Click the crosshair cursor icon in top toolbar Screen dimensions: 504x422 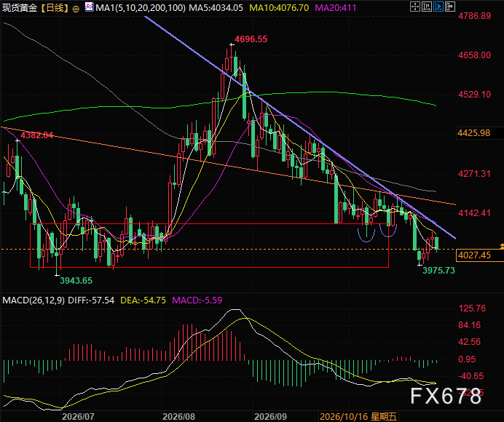pyautogui.click(x=415, y=7)
